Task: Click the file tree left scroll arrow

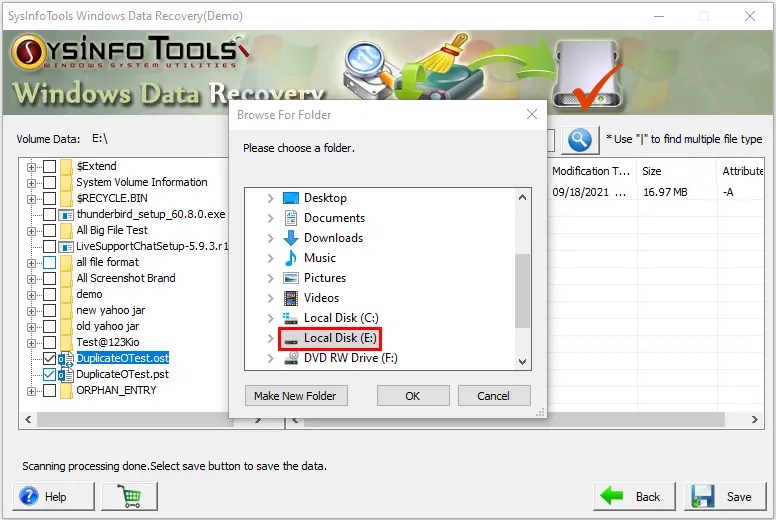Action: click(x=28, y=420)
